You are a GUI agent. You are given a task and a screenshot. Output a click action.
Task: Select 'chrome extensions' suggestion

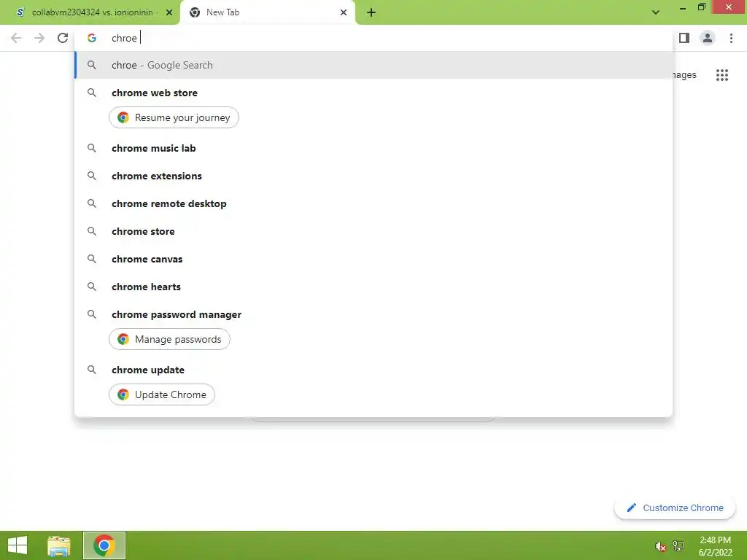(x=374, y=176)
